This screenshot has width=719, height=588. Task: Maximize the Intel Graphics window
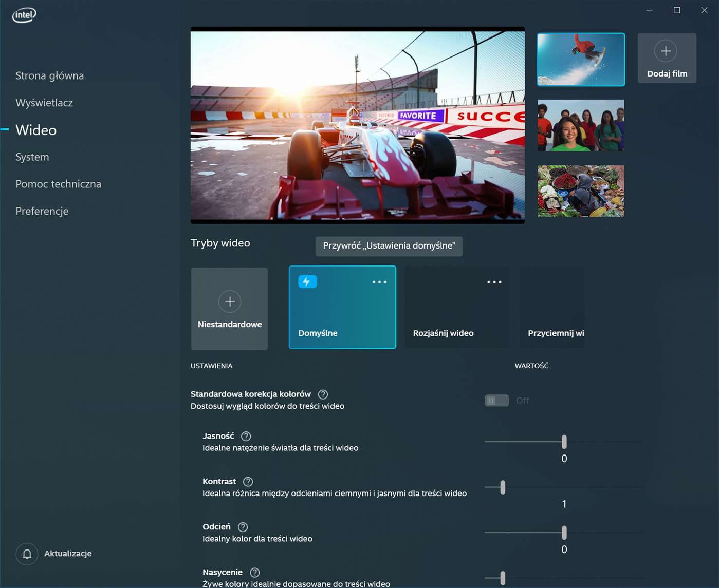coord(677,10)
